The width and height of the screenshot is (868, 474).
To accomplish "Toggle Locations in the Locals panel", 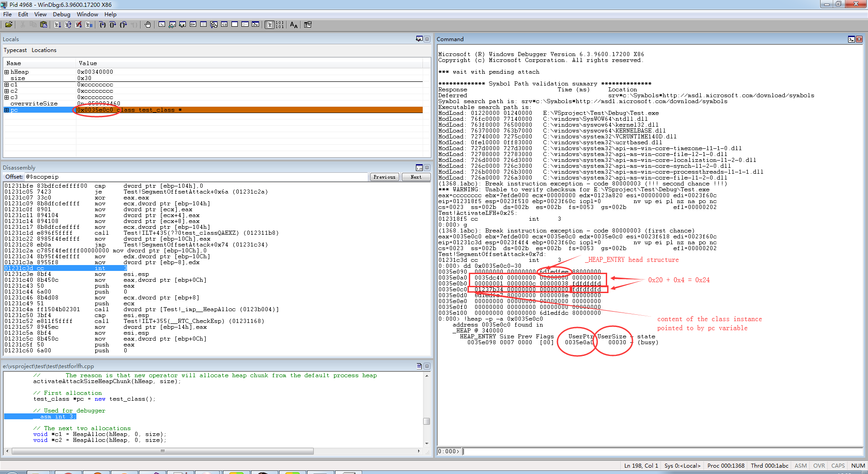I will coord(44,50).
